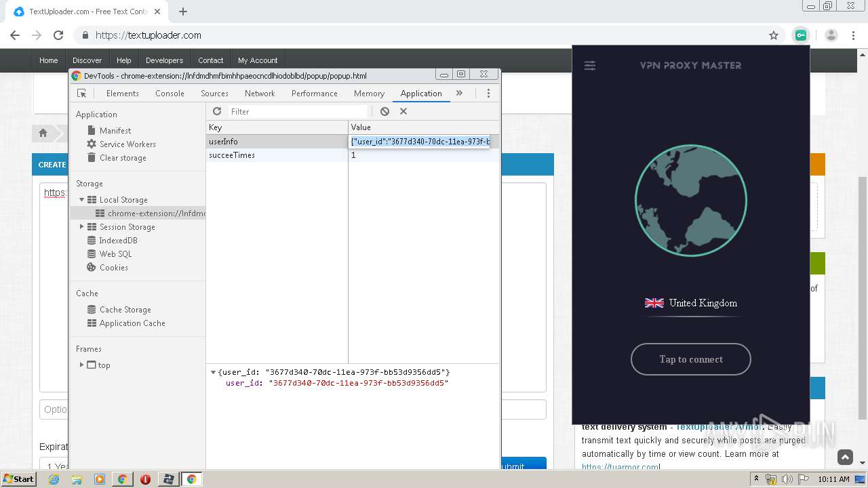Switch to the Performance tab

pos(315,94)
